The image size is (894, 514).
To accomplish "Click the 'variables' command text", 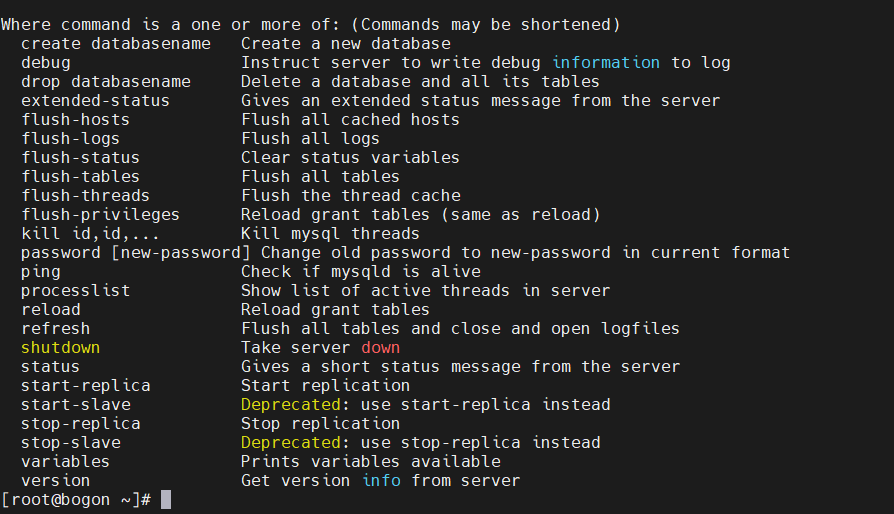I will pos(65,462).
